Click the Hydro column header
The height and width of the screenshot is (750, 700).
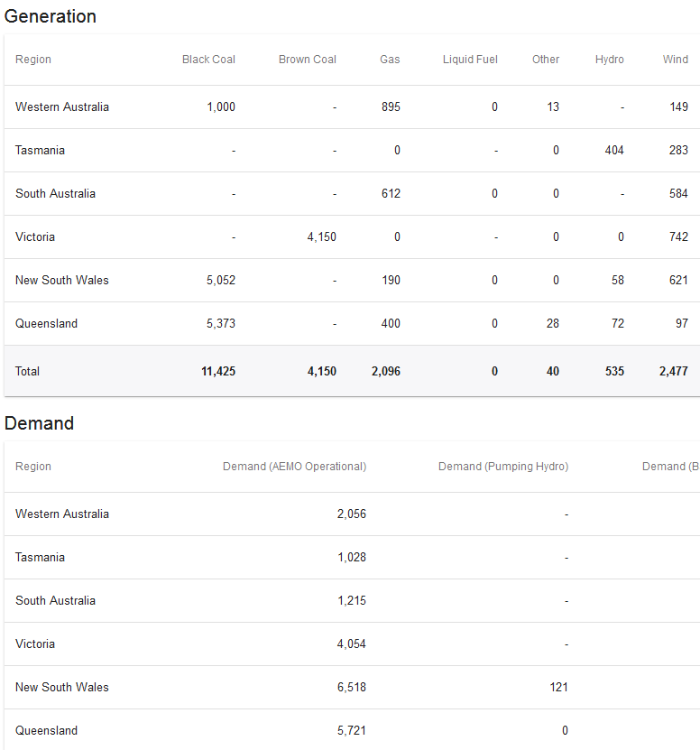coord(610,60)
